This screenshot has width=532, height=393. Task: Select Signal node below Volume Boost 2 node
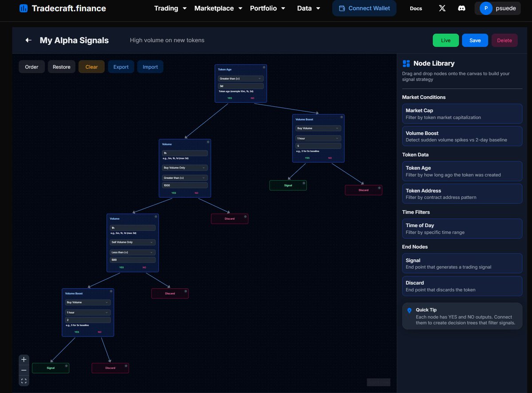point(51,368)
